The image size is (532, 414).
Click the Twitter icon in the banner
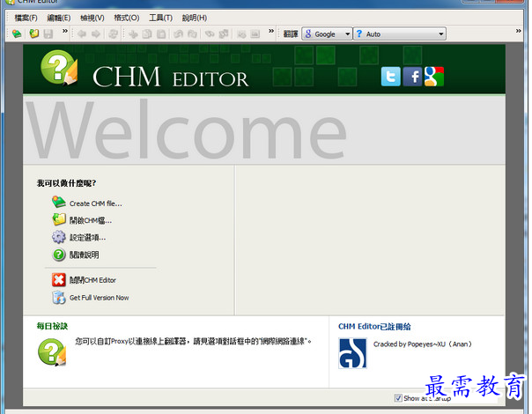click(390, 77)
